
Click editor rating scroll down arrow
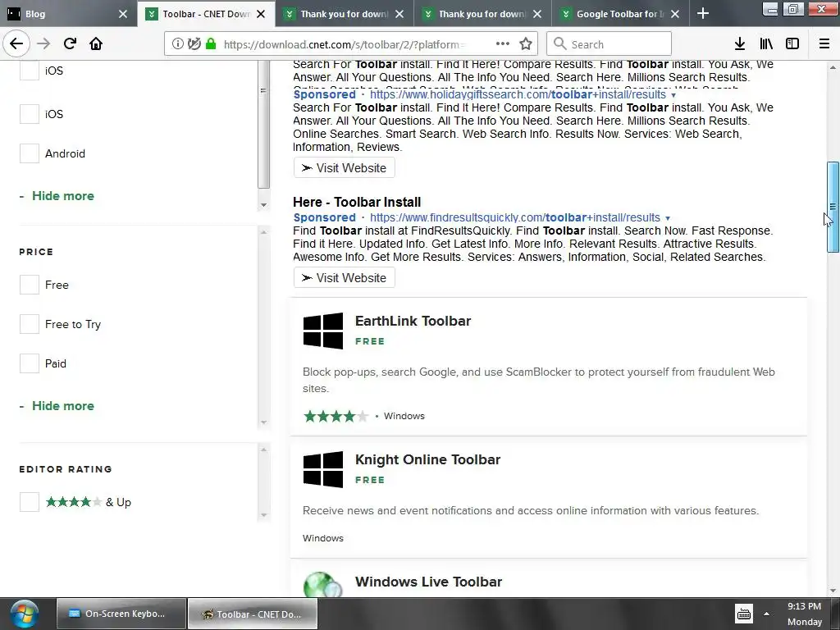point(263,515)
